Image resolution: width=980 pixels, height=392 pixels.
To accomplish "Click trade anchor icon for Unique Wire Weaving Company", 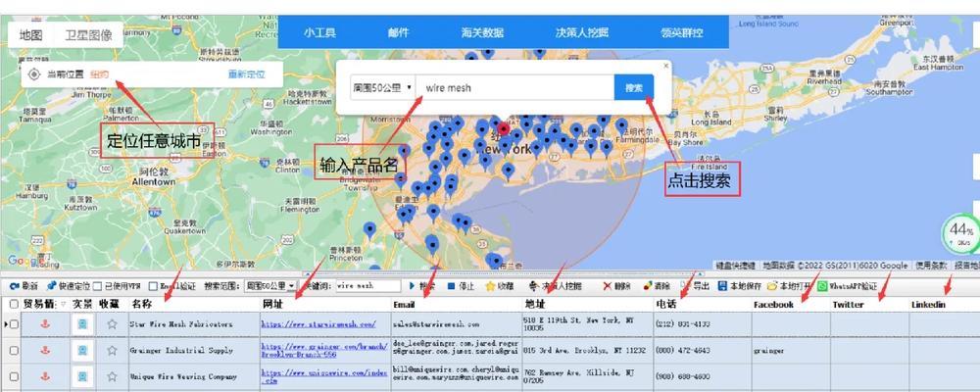I will click(45, 376).
